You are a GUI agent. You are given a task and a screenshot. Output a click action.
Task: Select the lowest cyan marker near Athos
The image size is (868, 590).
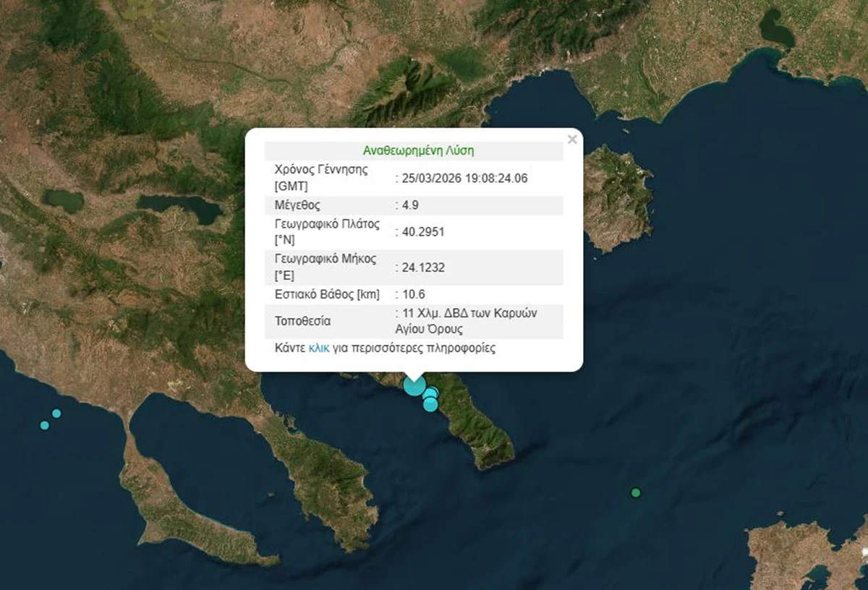pyautogui.click(x=430, y=404)
